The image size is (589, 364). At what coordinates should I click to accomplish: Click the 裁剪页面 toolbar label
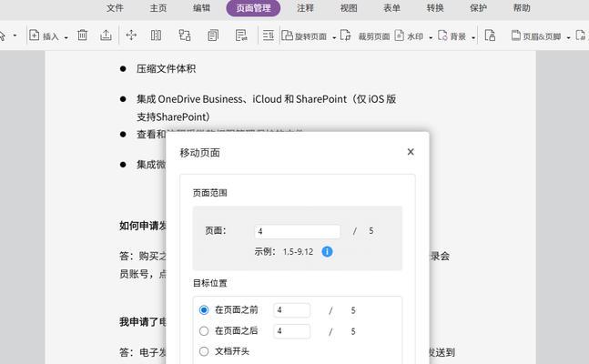coord(374,36)
